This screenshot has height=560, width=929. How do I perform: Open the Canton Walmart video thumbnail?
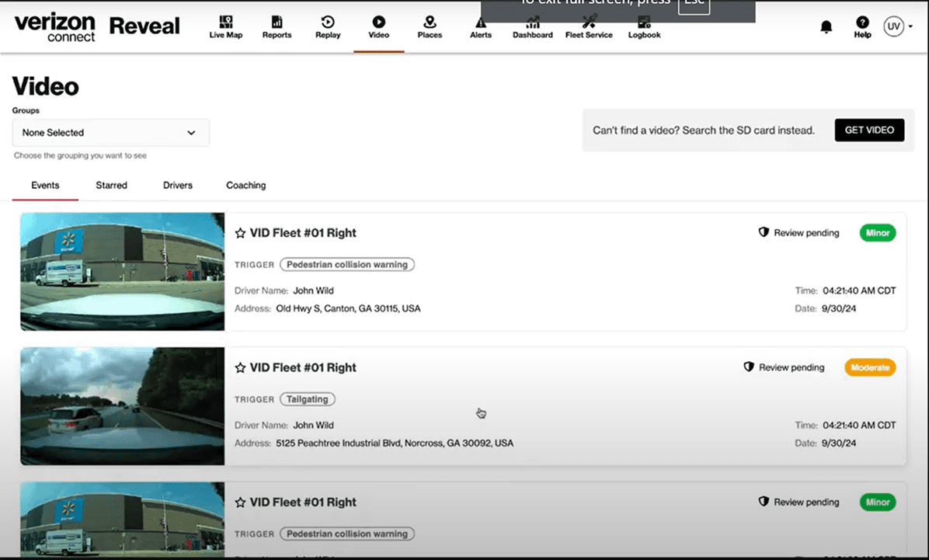click(123, 271)
